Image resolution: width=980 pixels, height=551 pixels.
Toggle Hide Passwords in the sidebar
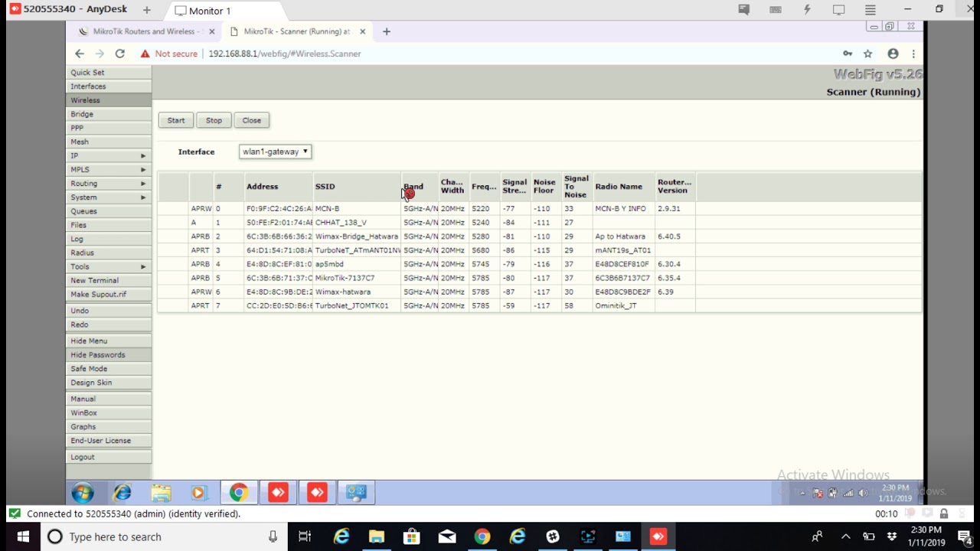(x=109, y=354)
